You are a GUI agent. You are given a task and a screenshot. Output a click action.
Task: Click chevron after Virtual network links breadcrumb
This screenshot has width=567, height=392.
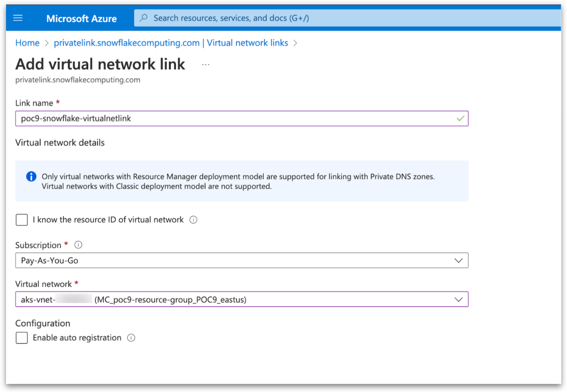(x=295, y=43)
